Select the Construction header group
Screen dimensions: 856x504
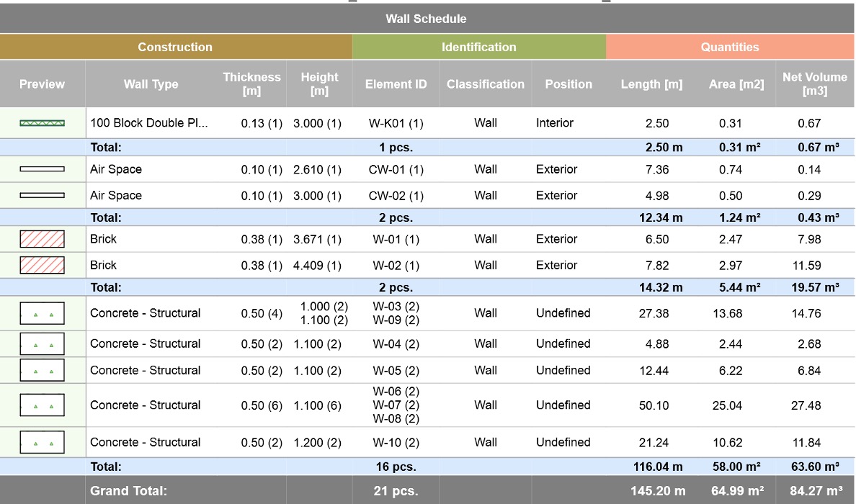tap(175, 47)
